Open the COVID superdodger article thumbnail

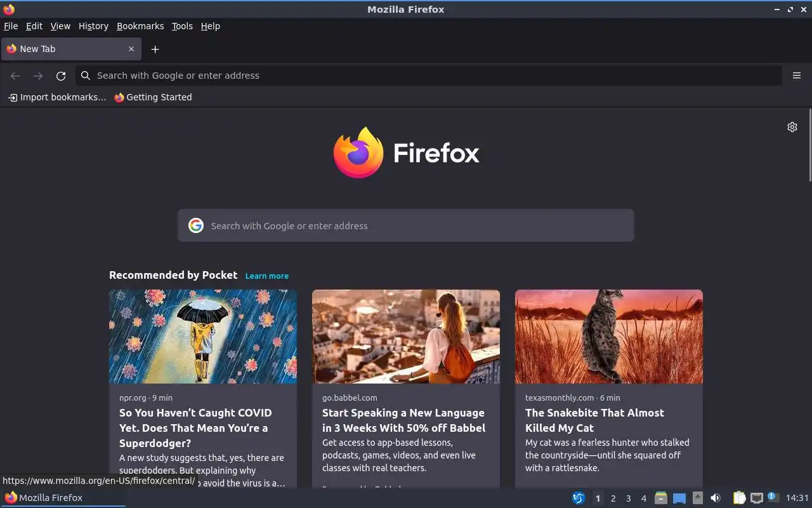click(203, 337)
